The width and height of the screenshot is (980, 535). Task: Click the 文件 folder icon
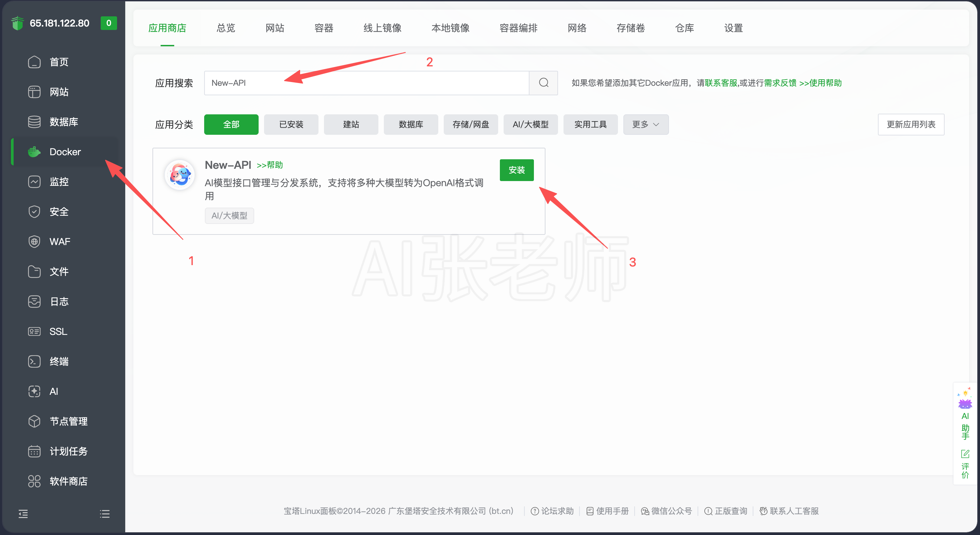(x=34, y=272)
